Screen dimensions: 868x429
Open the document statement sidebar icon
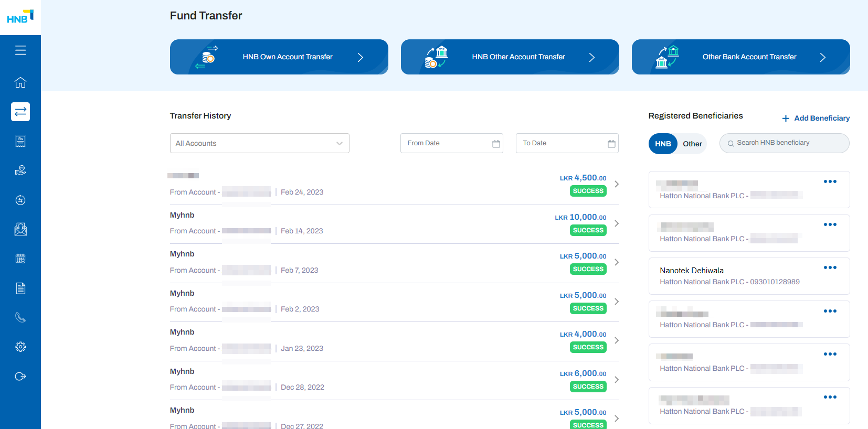click(20, 288)
